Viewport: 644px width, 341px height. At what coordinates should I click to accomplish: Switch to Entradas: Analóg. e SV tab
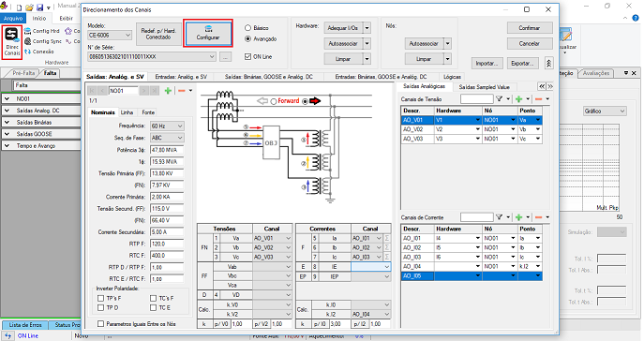(181, 77)
